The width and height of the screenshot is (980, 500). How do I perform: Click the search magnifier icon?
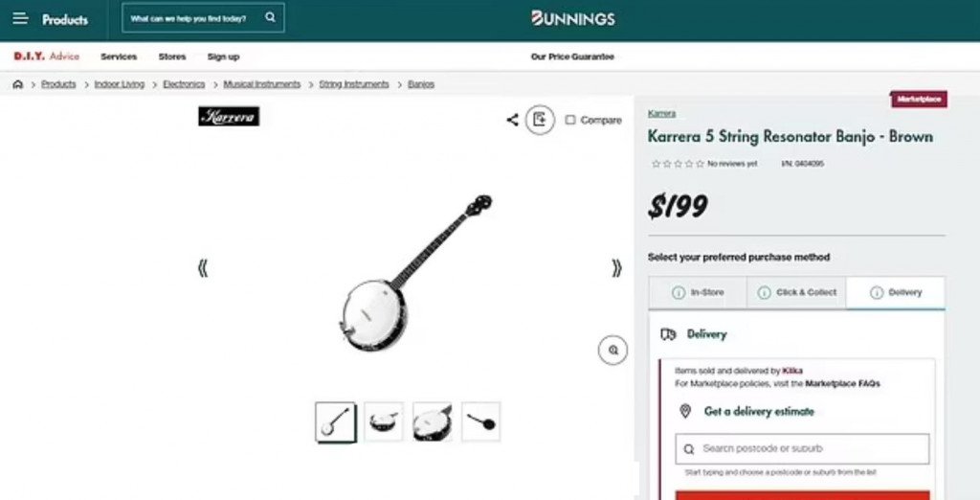click(x=270, y=17)
